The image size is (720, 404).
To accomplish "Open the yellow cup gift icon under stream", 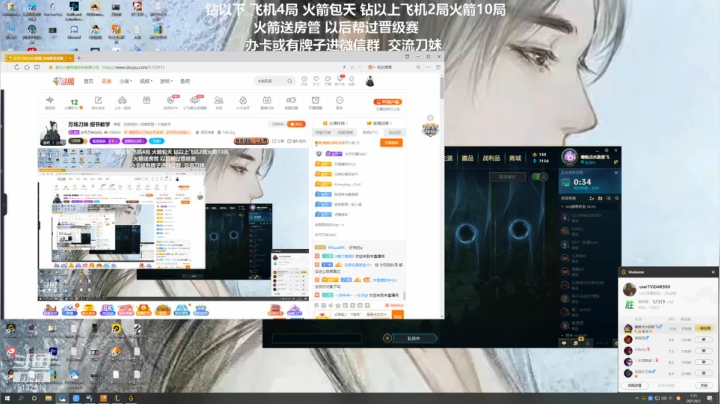I will (x=88, y=310).
